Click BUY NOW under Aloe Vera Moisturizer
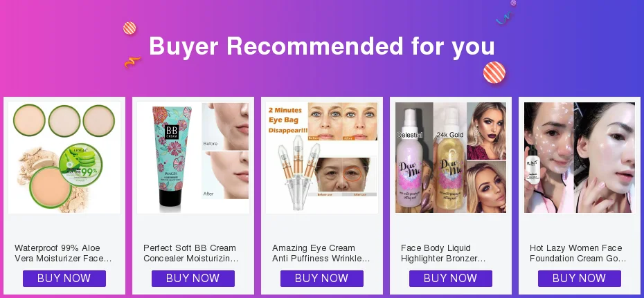Image resolution: width=644 pixels, height=298 pixels. (64, 279)
